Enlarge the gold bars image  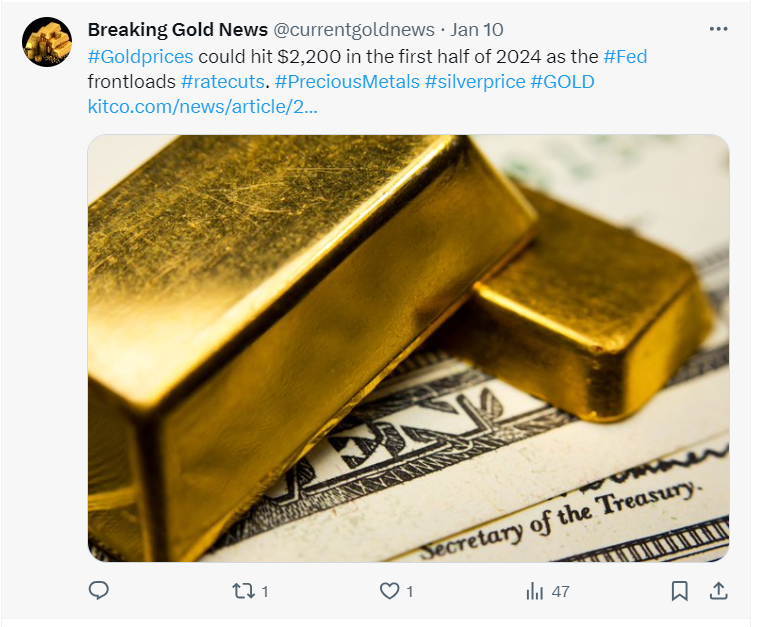(x=409, y=348)
